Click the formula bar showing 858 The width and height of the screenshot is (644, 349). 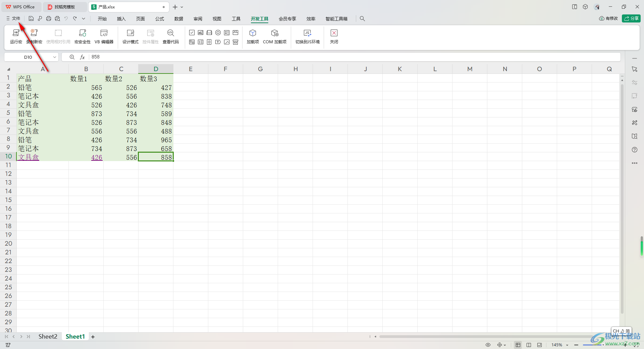354,57
